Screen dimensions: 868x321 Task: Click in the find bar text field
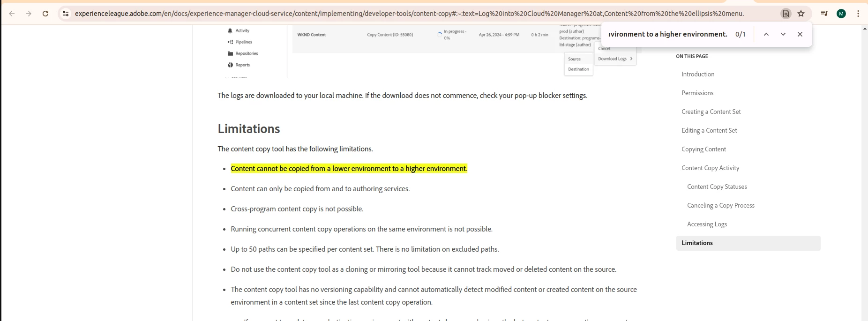pos(668,34)
